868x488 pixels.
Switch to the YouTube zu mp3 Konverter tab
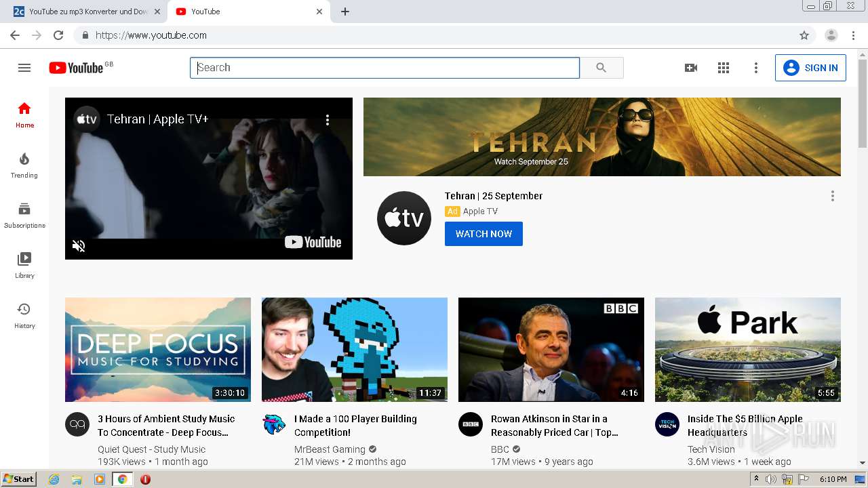pos(87,12)
